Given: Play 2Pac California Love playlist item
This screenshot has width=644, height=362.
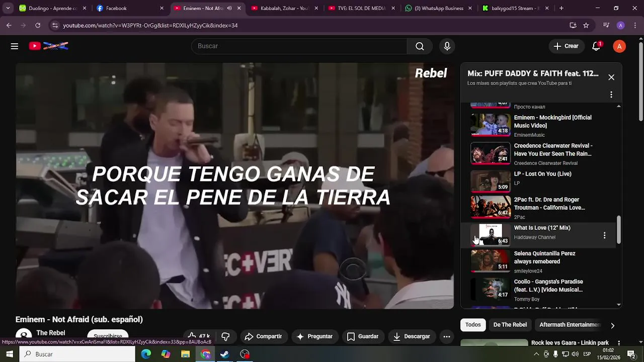Looking at the screenshot, I should (538, 207).
